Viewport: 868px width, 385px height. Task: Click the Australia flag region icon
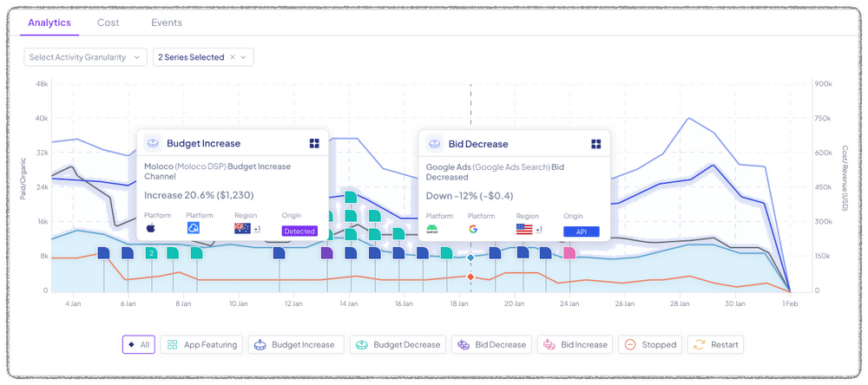tap(242, 229)
